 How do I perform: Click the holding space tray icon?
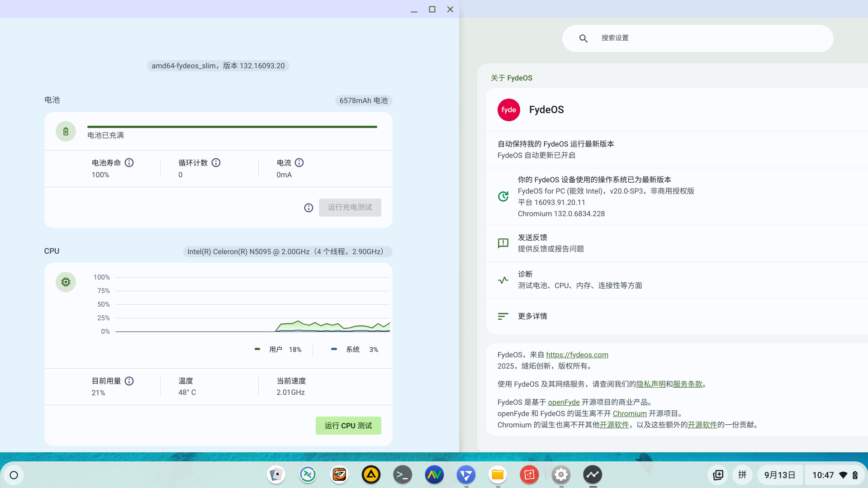click(718, 475)
